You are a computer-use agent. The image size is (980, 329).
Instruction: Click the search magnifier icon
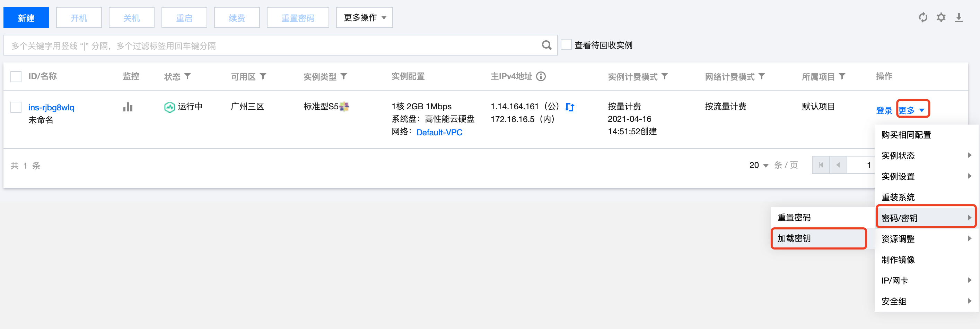click(546, 45)
